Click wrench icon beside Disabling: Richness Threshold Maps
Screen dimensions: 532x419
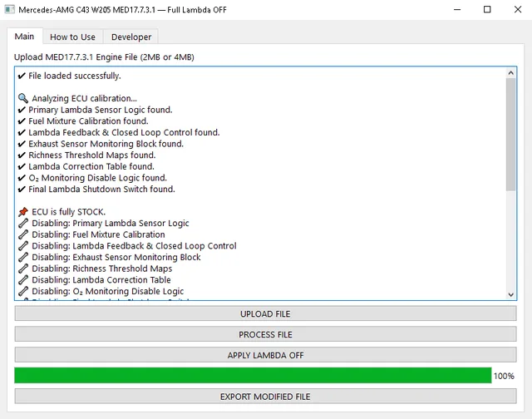[x=22, y=269]
